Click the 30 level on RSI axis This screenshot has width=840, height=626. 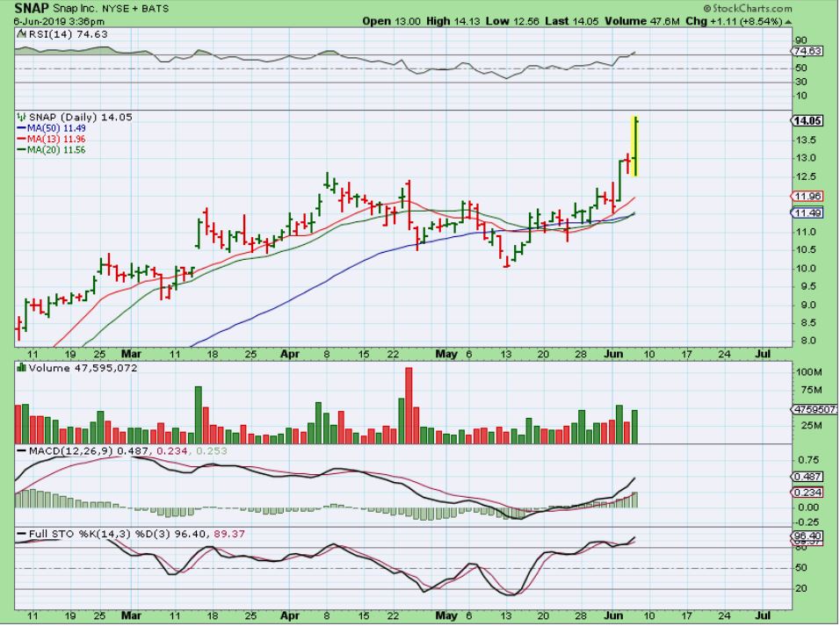(x=801, y=82)
